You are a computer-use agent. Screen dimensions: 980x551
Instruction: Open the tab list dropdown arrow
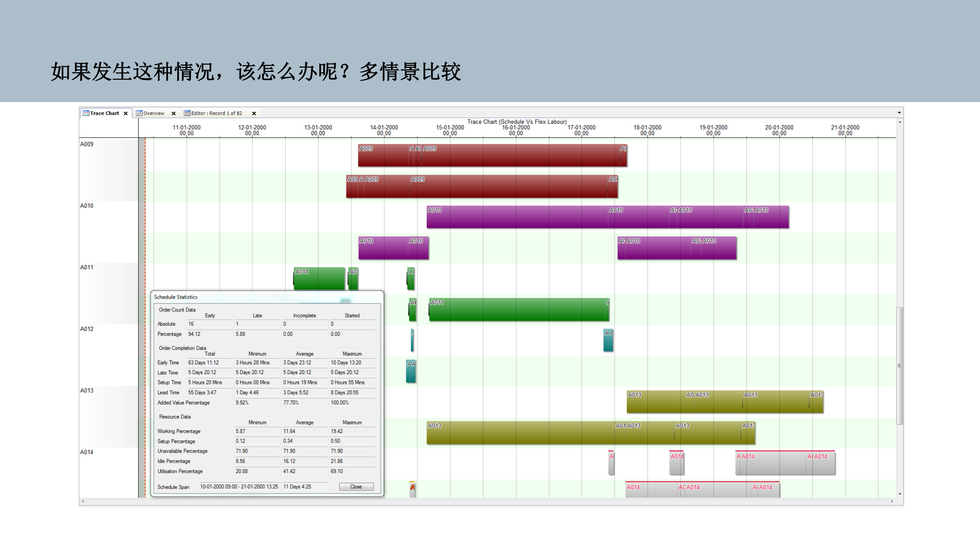pos(899,113)
